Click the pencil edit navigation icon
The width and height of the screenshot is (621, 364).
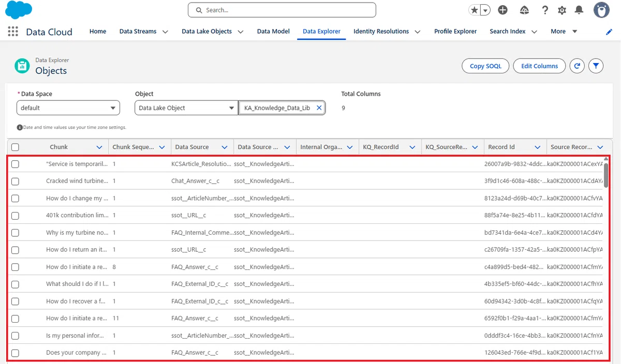click(609, 32)
